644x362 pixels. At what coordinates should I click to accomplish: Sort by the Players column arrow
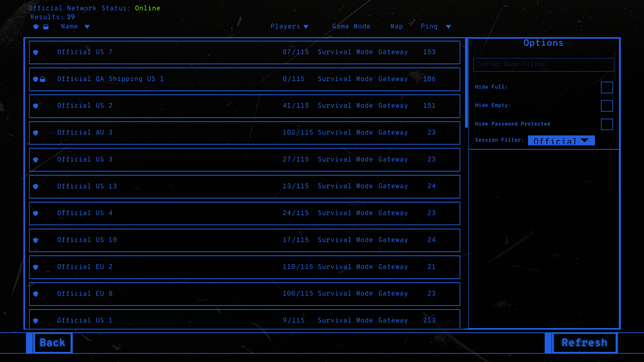pyautogui.click(x=306, y=27)
